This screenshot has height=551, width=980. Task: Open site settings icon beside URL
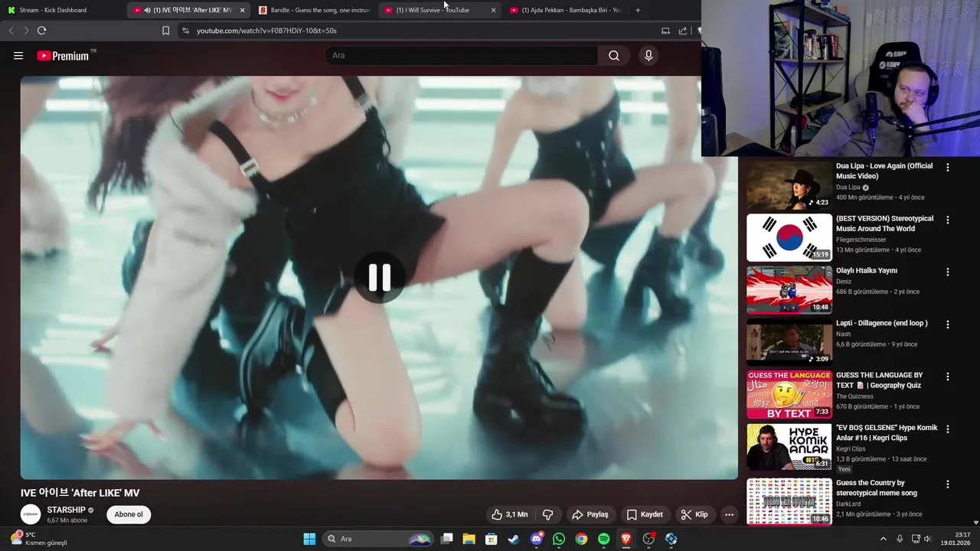185,31
